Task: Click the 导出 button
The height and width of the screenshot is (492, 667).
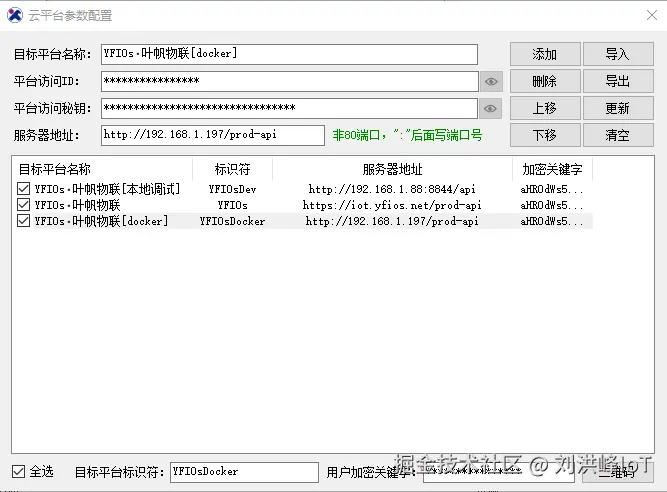Action: pos(618,81)
